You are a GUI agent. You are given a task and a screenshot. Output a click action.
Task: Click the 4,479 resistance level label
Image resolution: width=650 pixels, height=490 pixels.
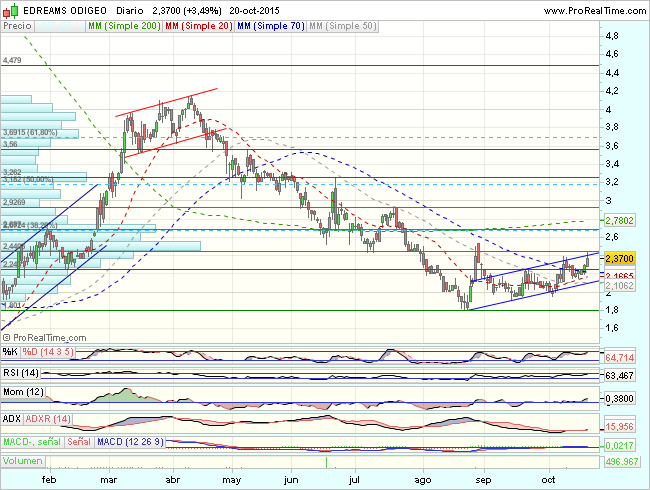(x=12, y=61)
